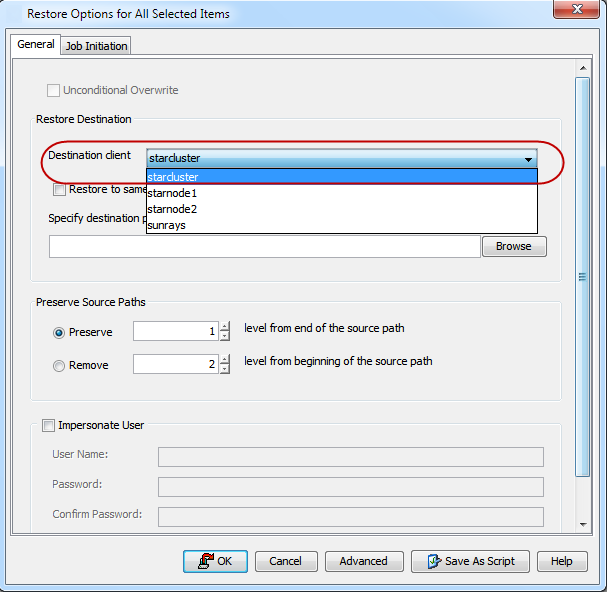Click the Save As Script icon
Image resolution: width=607 pixels, height=592 pixels.
point(433,561)
